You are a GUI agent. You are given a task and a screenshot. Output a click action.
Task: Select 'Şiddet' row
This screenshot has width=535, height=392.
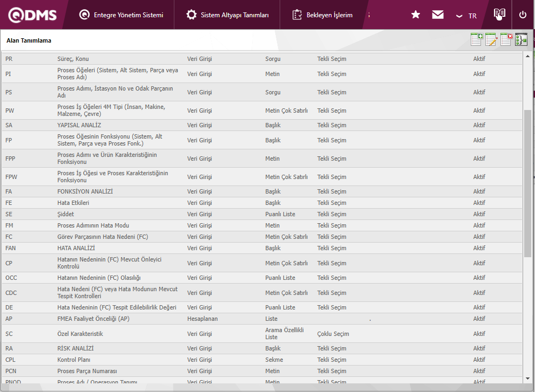tap(262, 214)
